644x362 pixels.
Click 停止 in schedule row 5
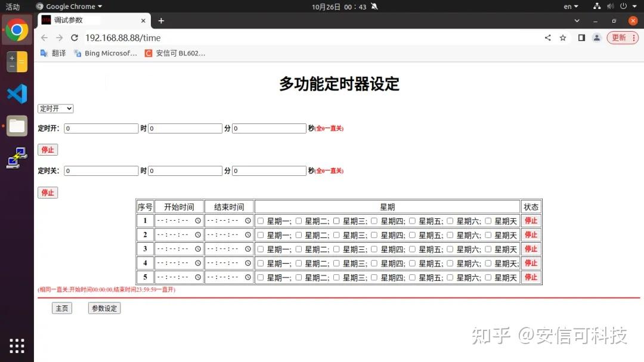tap(531, 277)
